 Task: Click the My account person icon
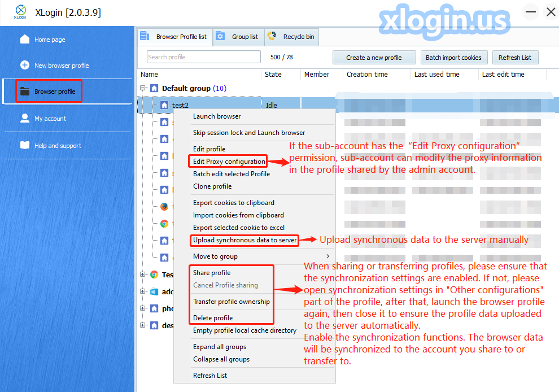25,118
